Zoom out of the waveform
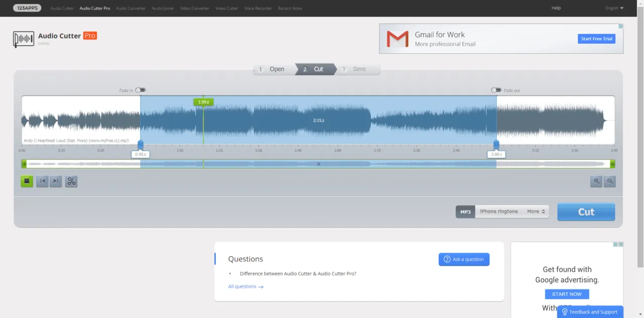This screenshot has width=644, height=318. [610, 181]
